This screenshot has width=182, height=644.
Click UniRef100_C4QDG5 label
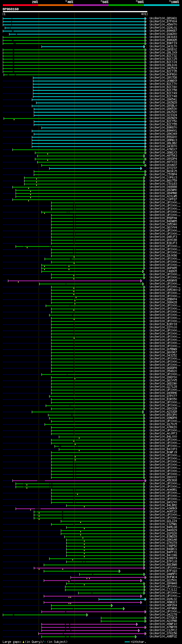163,271
